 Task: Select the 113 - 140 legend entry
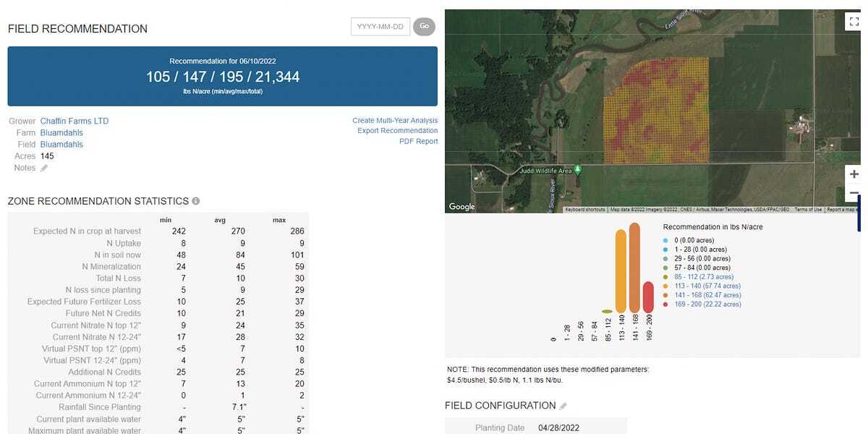pyautogui.click(x=702, y=286)
